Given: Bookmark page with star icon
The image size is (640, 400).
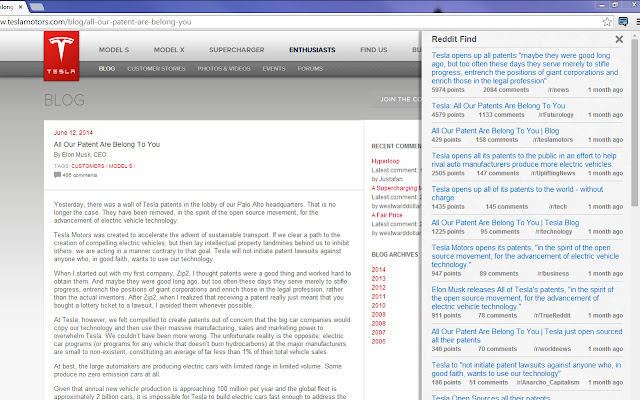Looking at the screenshot, I should [607, 22].
